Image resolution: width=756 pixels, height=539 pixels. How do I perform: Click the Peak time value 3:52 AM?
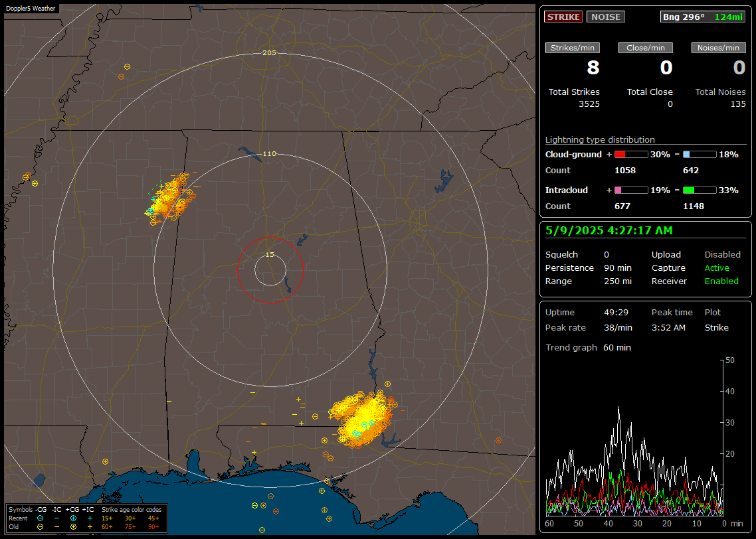[x=668, y=327]
